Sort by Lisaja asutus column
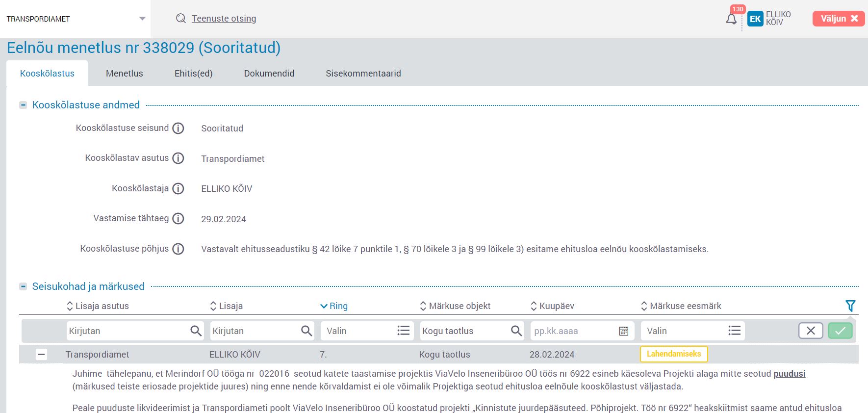This screenshot has height=413, width=868. 98,306
